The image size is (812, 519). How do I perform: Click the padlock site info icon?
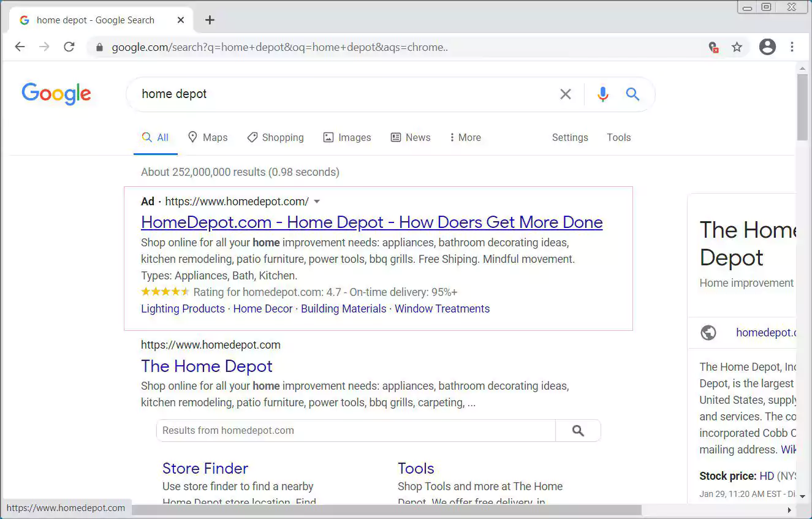99,47
